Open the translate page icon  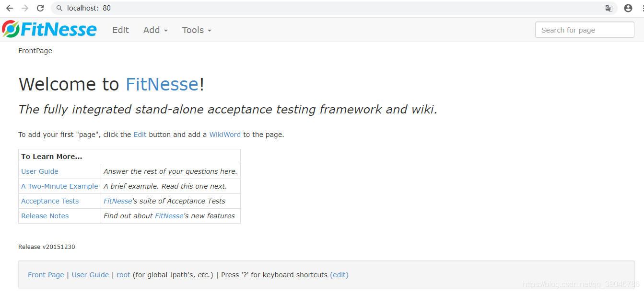[x=609, y=8]
